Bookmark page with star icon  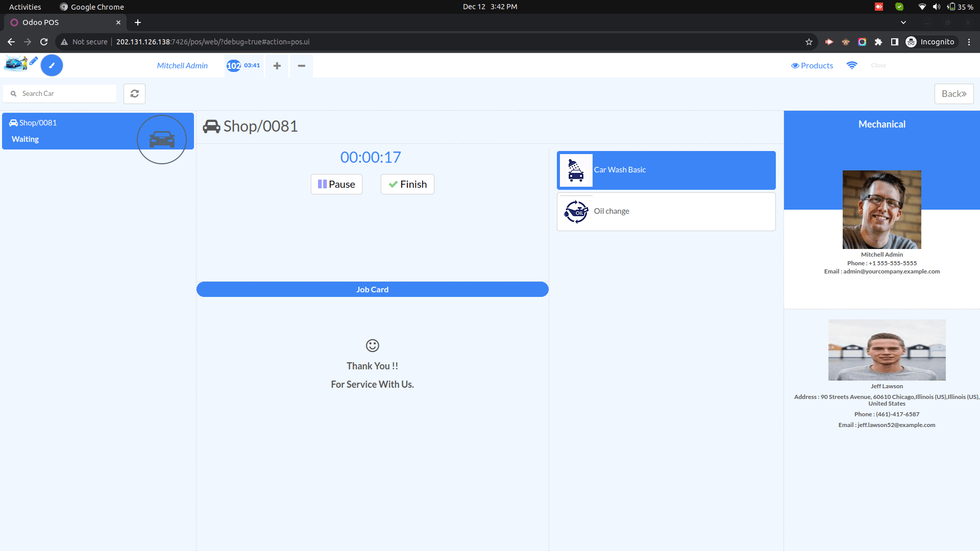pos(808,42)
